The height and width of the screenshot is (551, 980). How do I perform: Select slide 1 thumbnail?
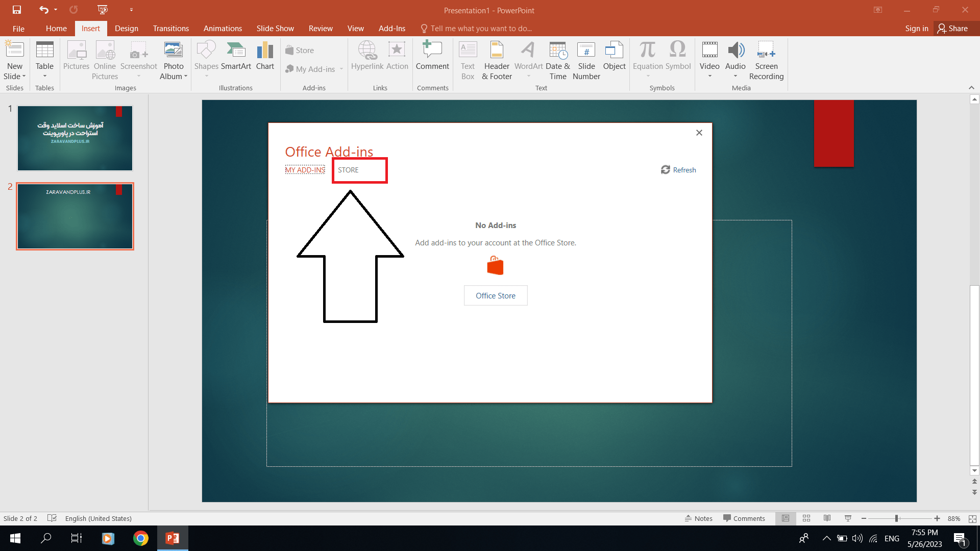(x=75, y=138)
